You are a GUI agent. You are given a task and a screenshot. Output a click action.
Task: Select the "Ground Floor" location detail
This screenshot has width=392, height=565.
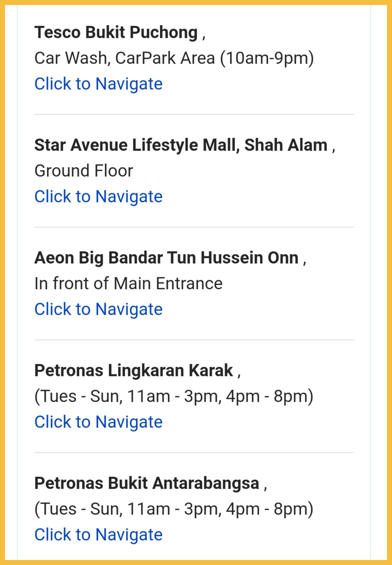84,171
